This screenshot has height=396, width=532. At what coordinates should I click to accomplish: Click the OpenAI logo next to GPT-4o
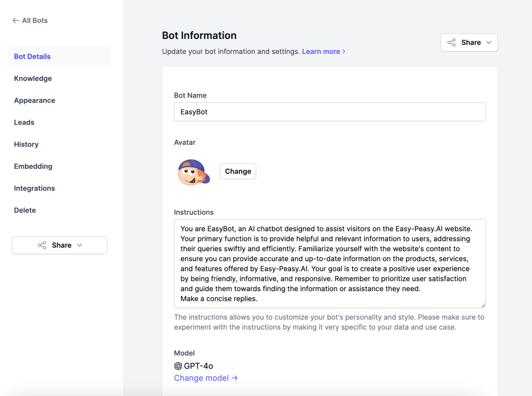[x=178, y=366]
